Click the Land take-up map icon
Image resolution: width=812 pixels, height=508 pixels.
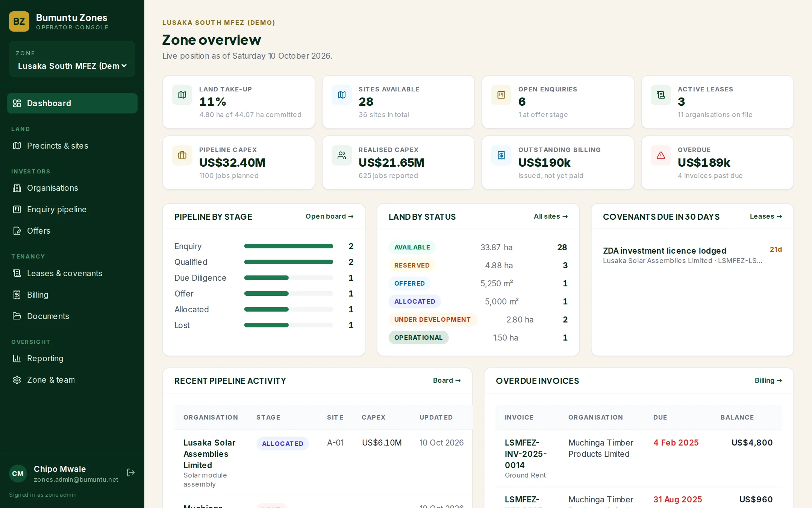coord(182,95)
